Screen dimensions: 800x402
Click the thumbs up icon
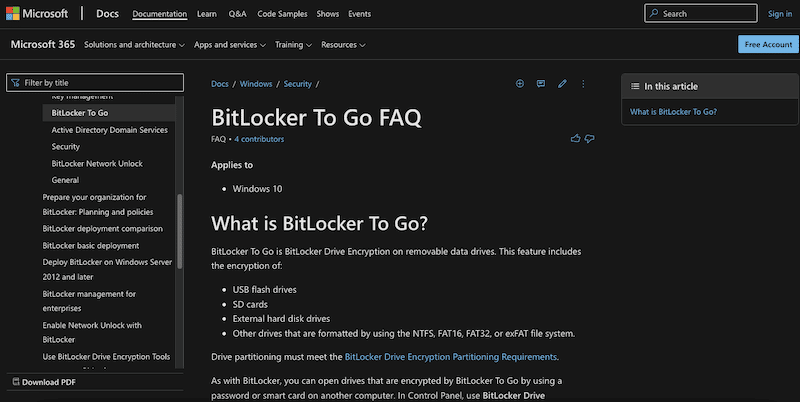576,138
